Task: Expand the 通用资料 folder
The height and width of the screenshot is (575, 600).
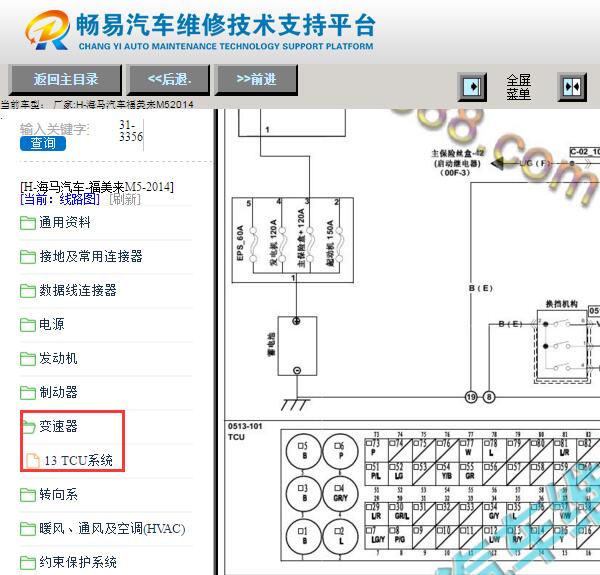Action: click(x=65, y=222)
